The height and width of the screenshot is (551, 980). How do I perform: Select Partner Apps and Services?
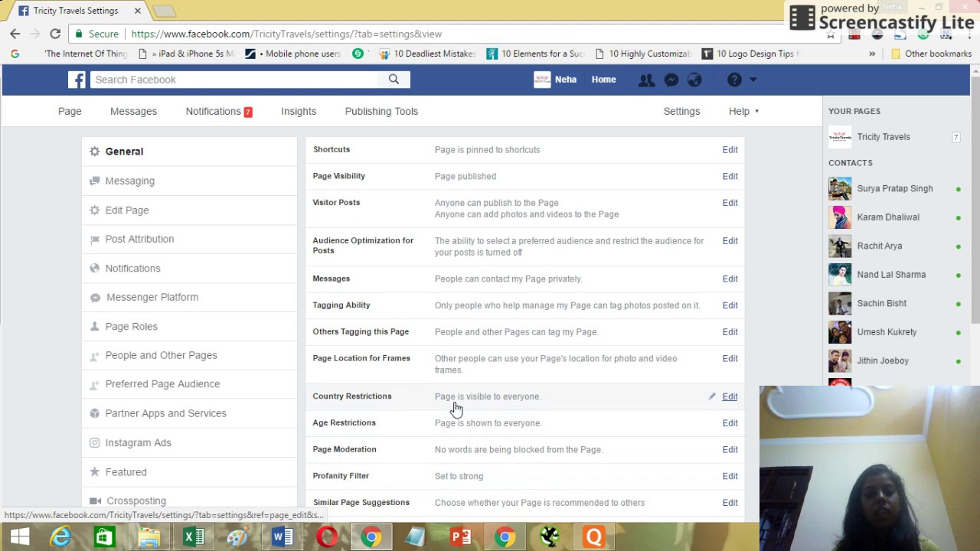[189, 413]
